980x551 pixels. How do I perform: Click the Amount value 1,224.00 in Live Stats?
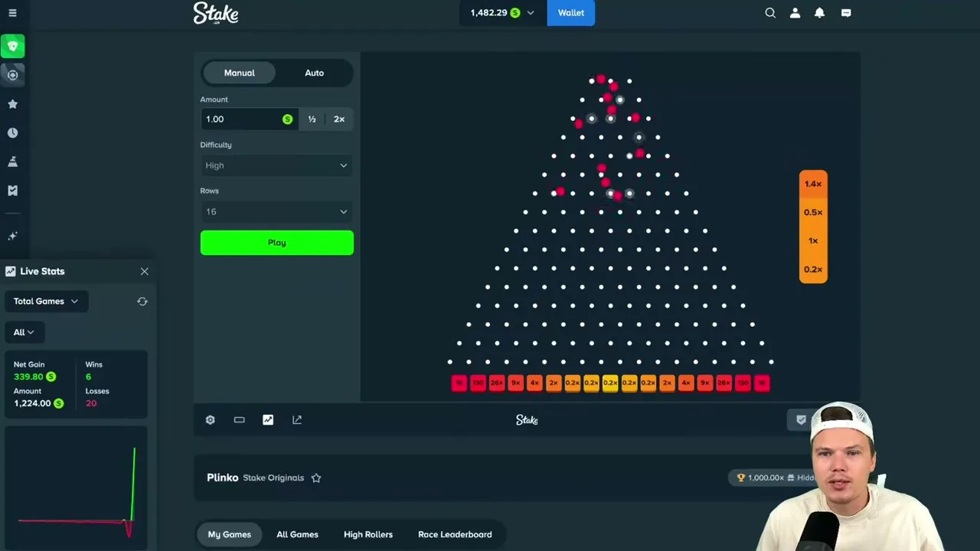pyautogui.click(x=32, y=403)
